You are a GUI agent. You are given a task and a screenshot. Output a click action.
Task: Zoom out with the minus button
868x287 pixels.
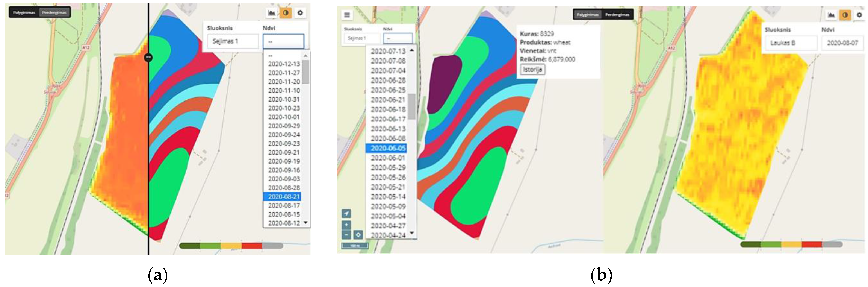346,235
